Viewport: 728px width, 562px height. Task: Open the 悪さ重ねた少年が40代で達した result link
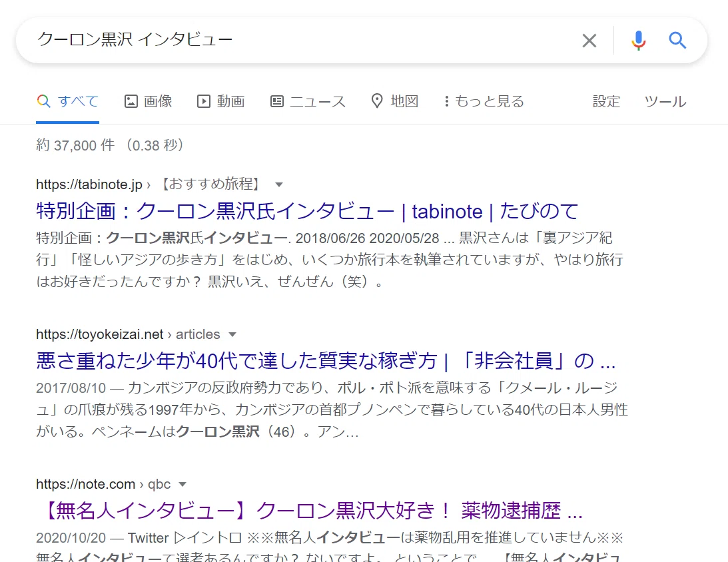point(326,361)
